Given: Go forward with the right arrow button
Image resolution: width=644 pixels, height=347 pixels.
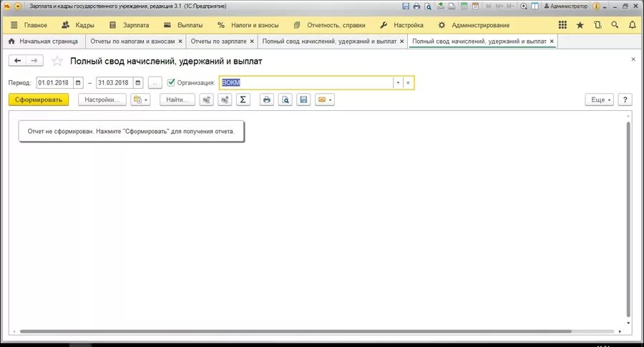Looking at the screenshot, I should [x=34, y=61].
